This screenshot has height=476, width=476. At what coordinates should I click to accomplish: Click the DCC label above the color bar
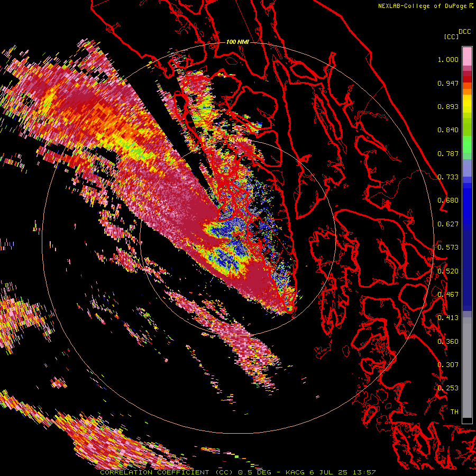tap(464, 32)
